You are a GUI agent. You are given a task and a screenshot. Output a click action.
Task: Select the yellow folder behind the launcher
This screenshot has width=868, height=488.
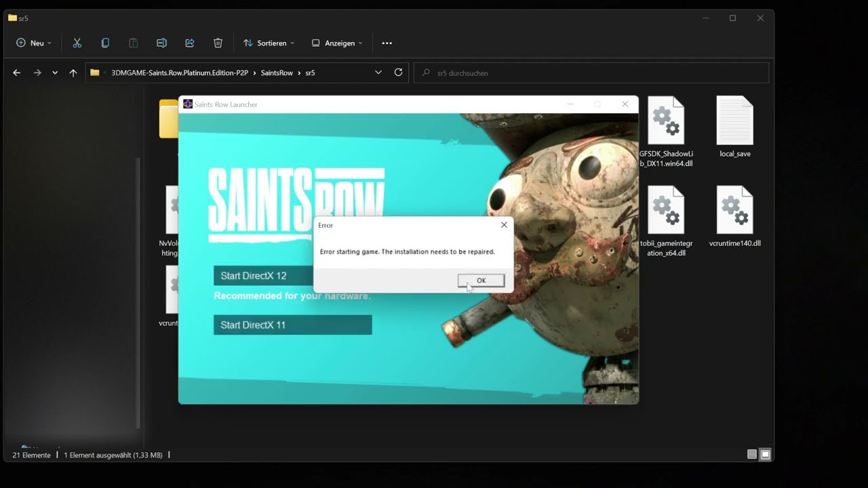(x=168, y=119)
